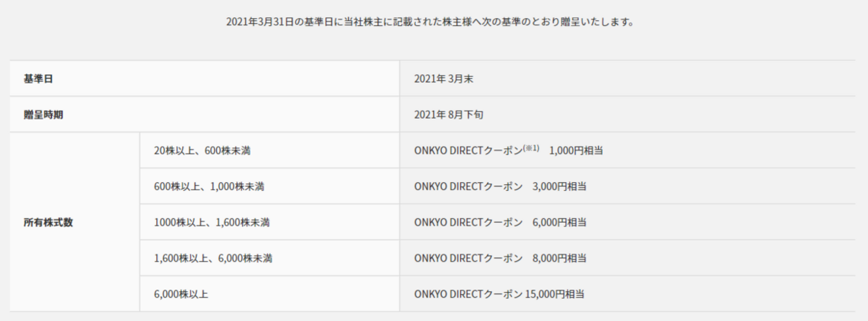Click the intro sentence starting 2021年3月31日の基準日
The width and height of the screenshot is (868, 321).
(430, 22)
